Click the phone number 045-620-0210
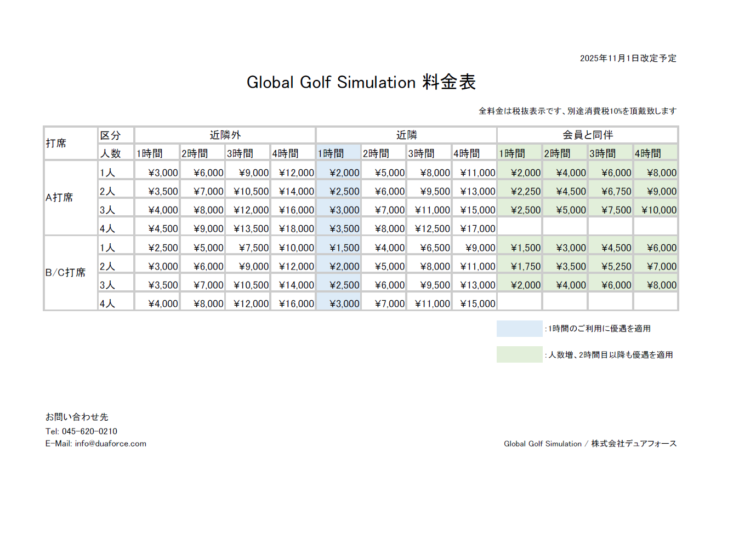The height and width of the screenshot is (533, 756). [89, 431]
